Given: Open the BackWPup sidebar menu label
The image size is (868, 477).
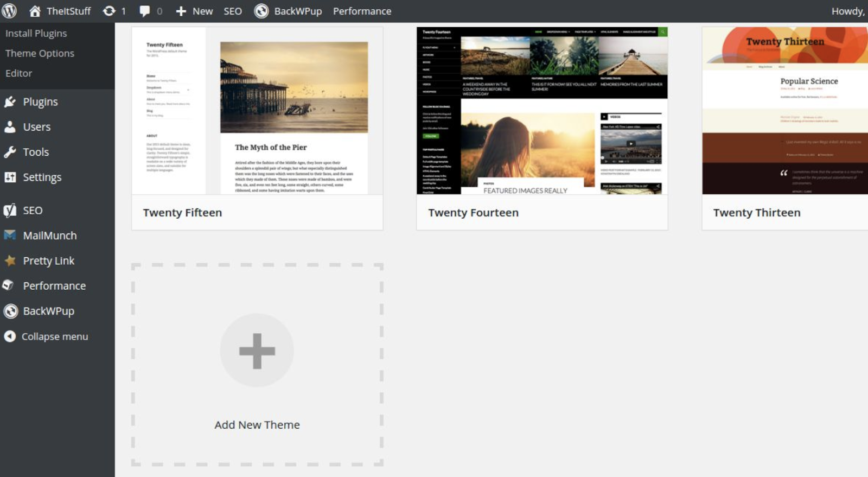Looking at the screenshot, I should 49,311.
